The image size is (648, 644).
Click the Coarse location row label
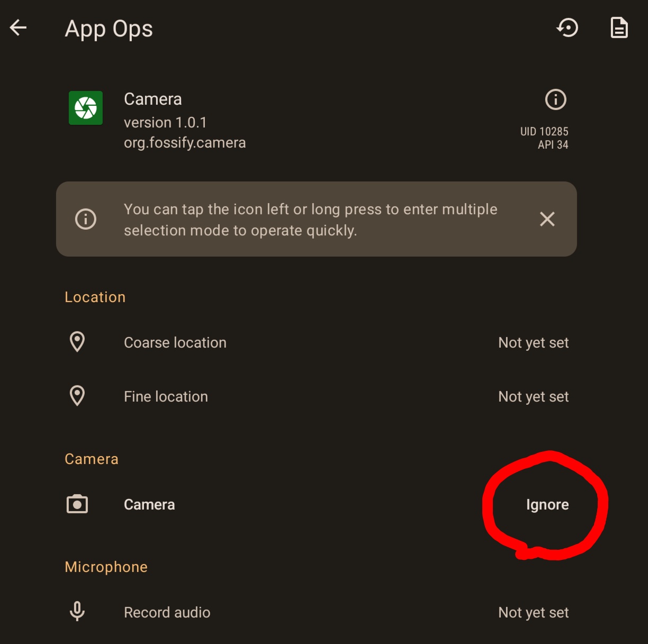[175, 343]
